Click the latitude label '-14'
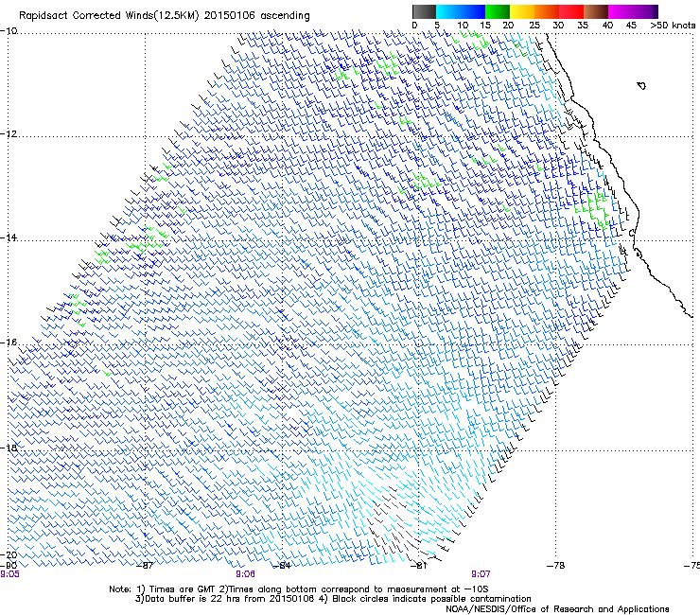This screenshot has width=700, height=615. [x=9, y=237]
